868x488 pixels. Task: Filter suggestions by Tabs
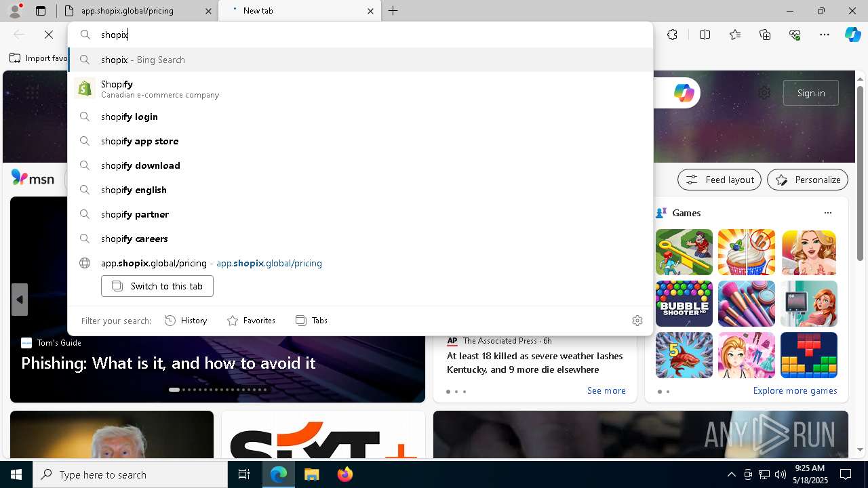tap(311, 321)
